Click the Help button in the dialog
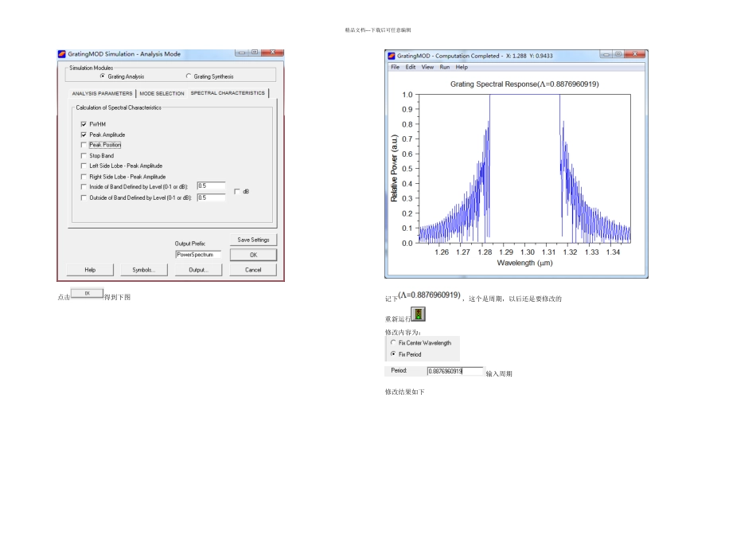 pos(90,270)
